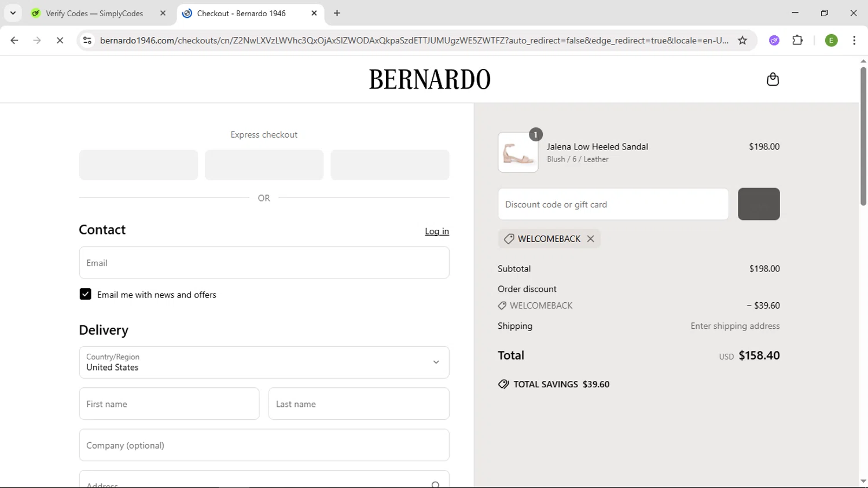Click the Jalena sandal product thumbnail

point(518,152)
